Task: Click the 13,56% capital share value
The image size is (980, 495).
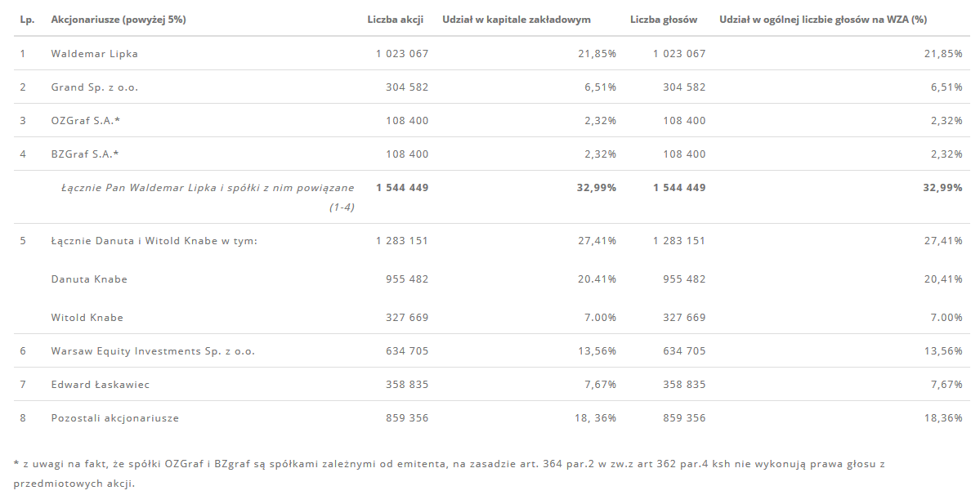Action: pos(597,350)
